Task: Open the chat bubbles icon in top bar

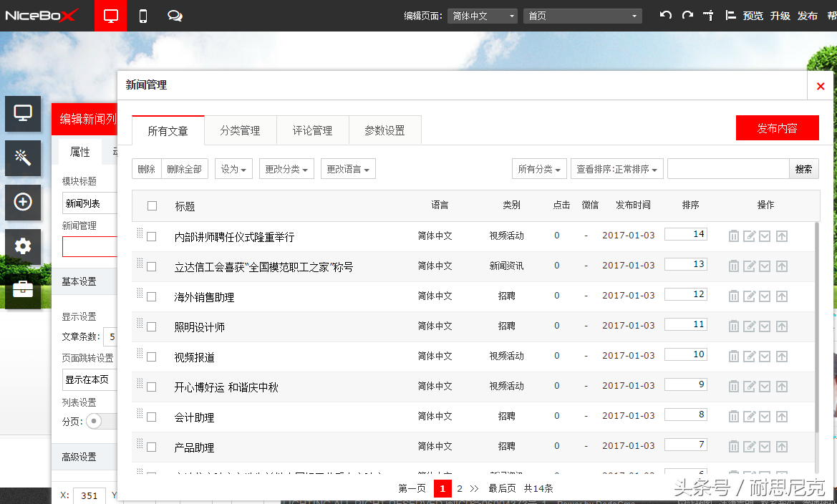Action: click(x=175, y=16)
